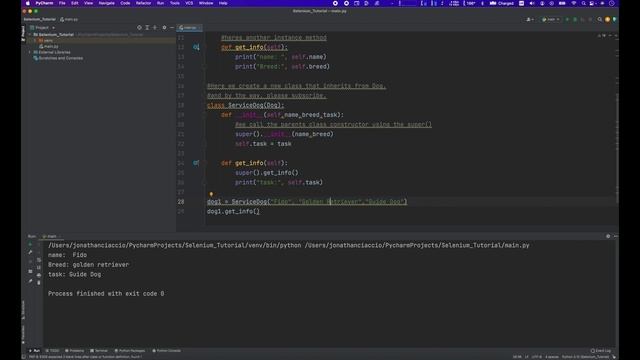Open the user account dropdown icon
This screenshot has height=360, width=640.
[x=530, y=19]
